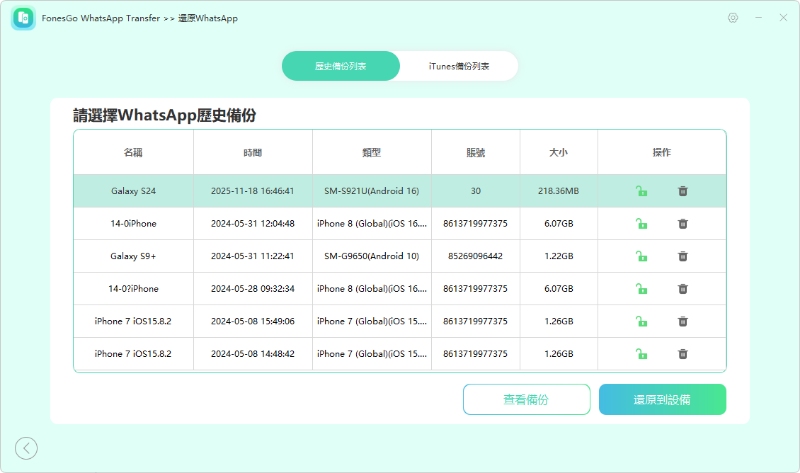Click the green unlock icon for Galaxy S9+
800x473 pixels.
point(641,256)
